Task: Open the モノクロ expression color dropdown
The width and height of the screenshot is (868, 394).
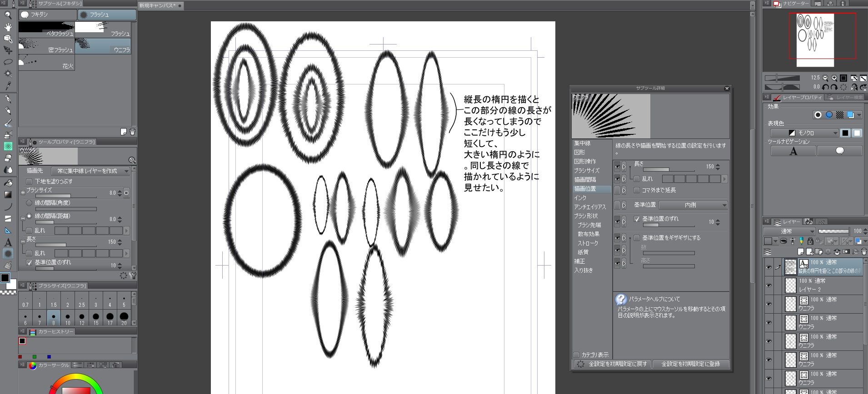Action: (x=804, y=133)
